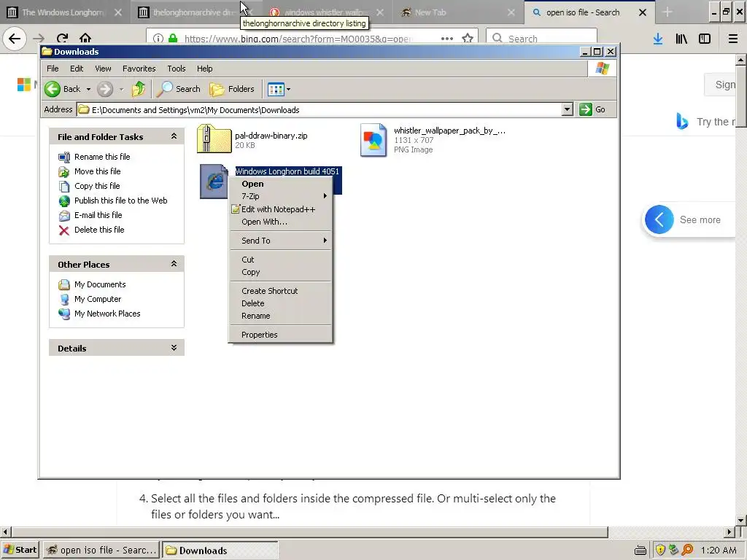This screenshot has height=560, width=747.
Task: Select the Windows Longhorn build 4051 file icon
Action: pyautogui.click(x=214, y=181)
